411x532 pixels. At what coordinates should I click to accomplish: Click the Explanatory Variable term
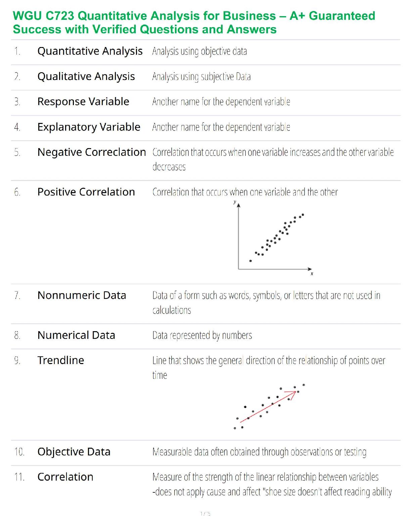[x=89, y=127]
